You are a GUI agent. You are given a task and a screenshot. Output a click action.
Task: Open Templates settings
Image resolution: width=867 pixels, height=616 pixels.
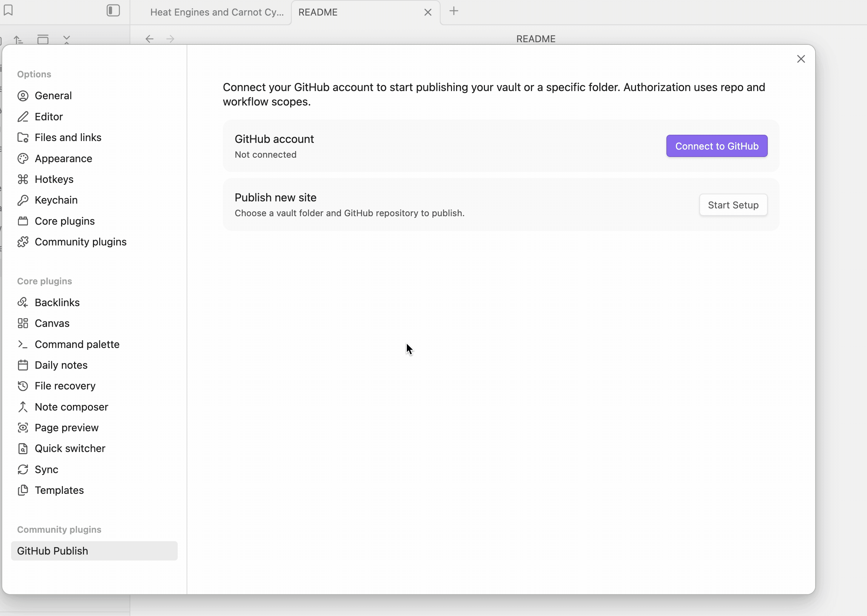click(x=94, y=490)
